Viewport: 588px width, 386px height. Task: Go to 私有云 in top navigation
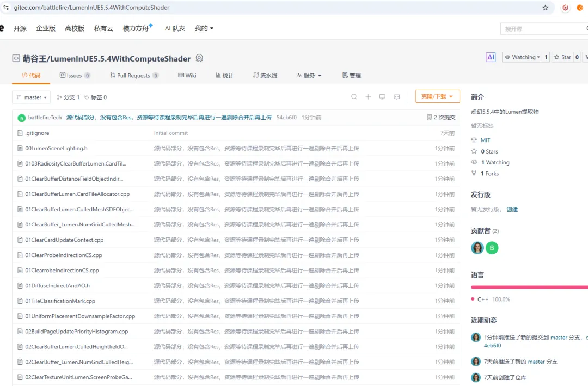point(103,28)
